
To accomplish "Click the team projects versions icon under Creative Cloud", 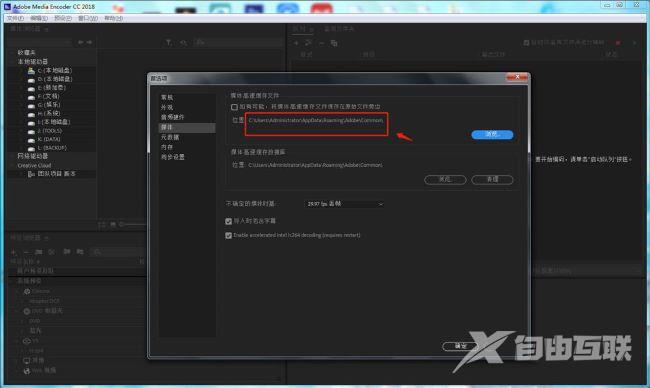I will click(32, 174).
